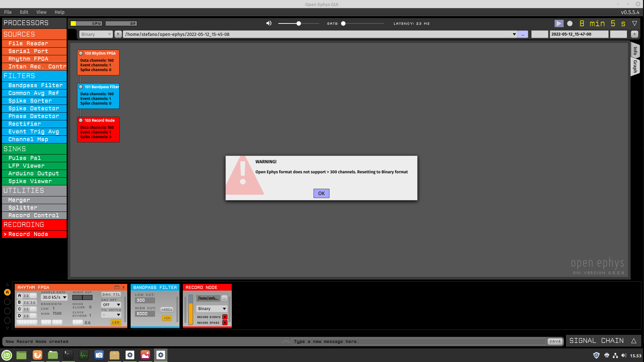This screenshot has height=362, width=644.
Task: Click the RESCAN button
Action: click(x=27, y=322)
